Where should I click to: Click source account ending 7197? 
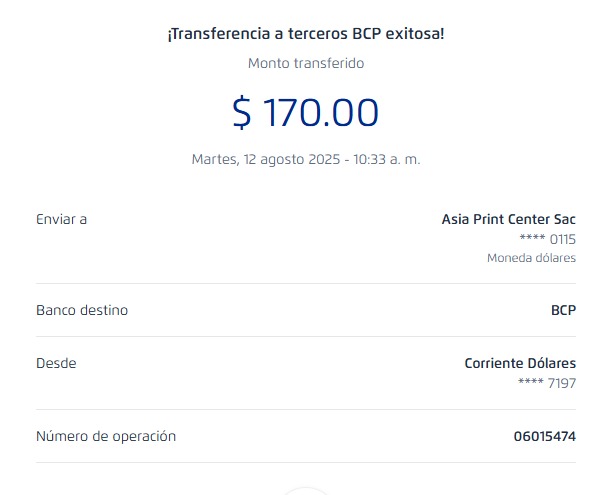point(548,382)
